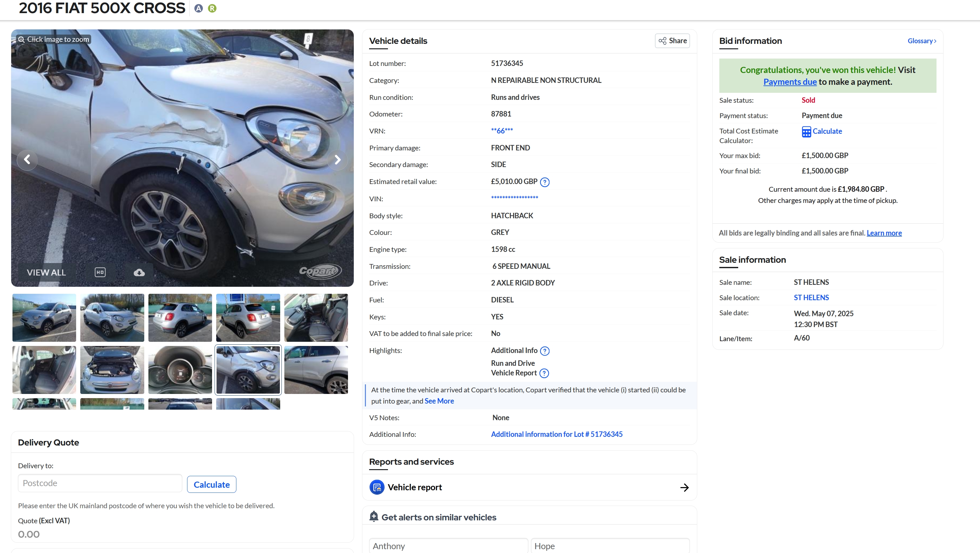Click the alert bell icon
980x553 pixels.
(x=374, y=517)
